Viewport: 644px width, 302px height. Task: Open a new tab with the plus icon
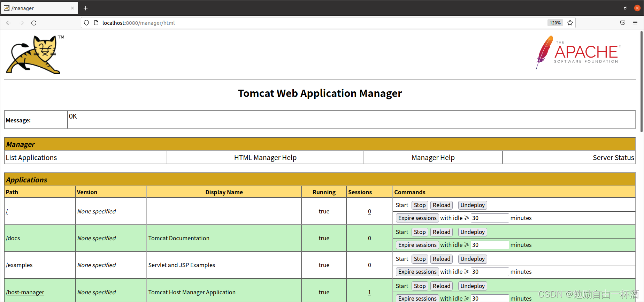[85, 8]
